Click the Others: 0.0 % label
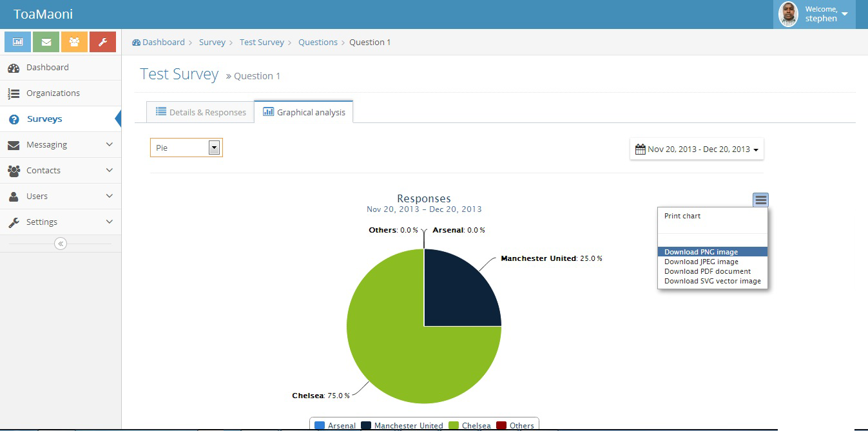 [393, 230]
